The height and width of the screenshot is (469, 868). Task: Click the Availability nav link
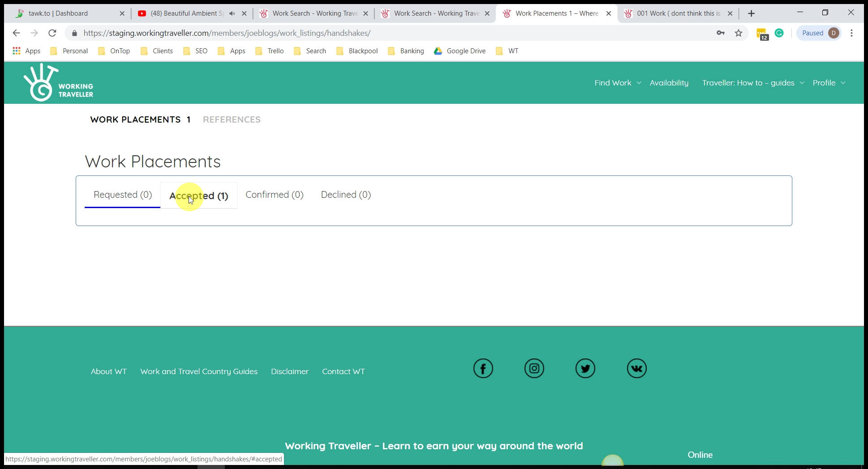pyautogui.click(x=669, y=83)
